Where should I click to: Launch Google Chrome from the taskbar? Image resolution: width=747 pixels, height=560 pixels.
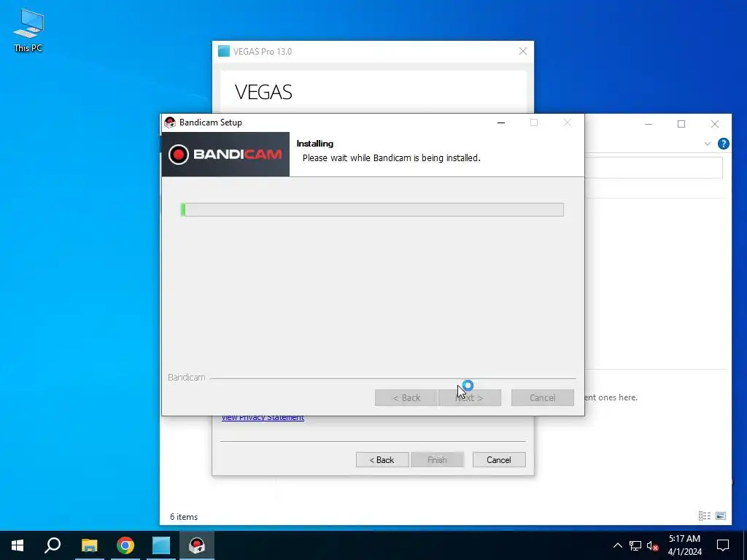point(125,545)
